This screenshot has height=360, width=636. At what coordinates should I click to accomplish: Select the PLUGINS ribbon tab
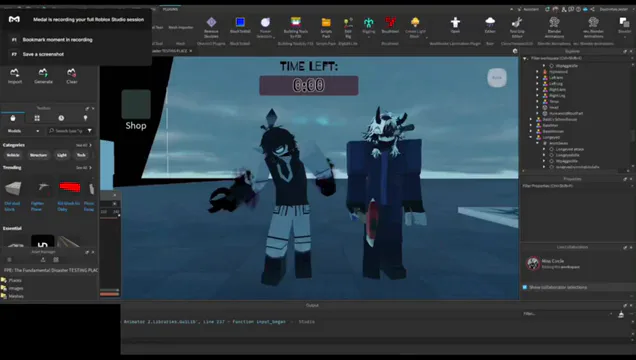[x=170, y=9]
